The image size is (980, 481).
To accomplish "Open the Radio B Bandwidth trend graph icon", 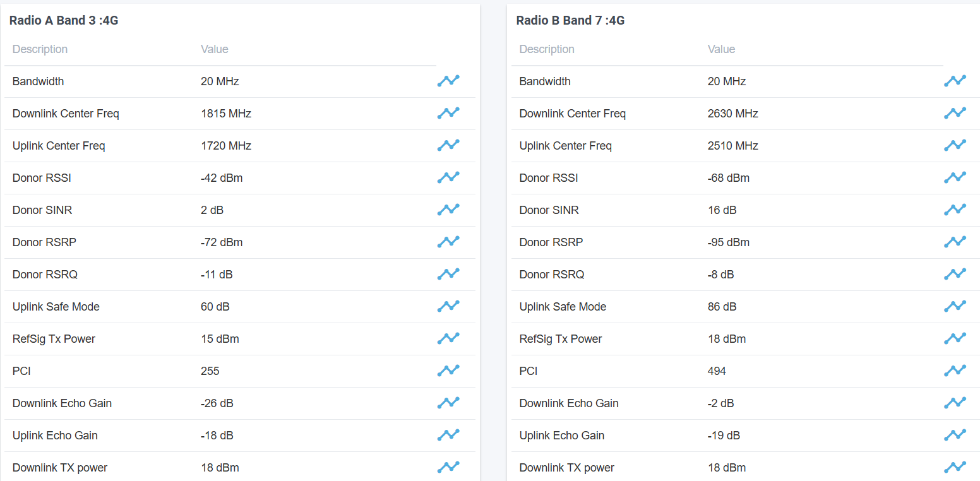I will click(x=955, y=81).
